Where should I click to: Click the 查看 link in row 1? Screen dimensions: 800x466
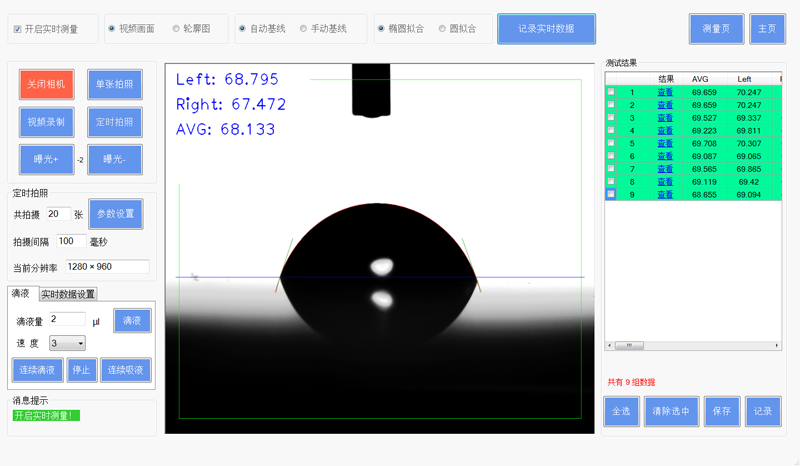pyautogui.click(x=665, y=92)
